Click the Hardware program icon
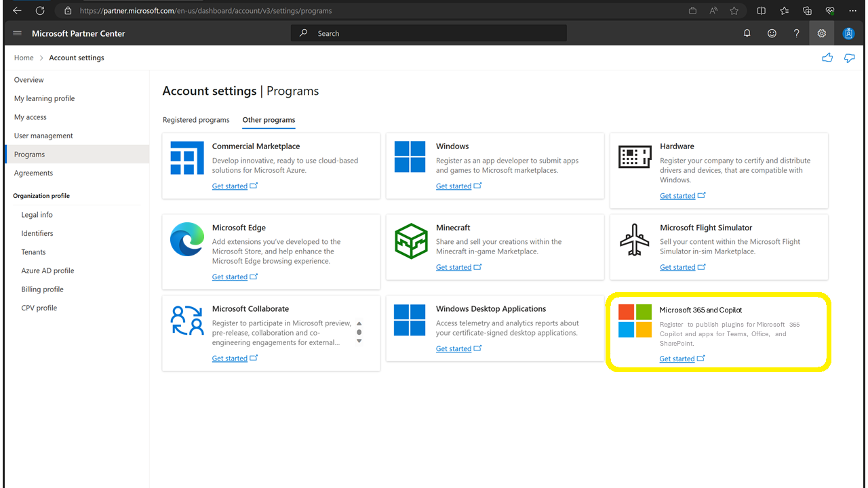Screen dimensions: 868x488 pos(635,157)
